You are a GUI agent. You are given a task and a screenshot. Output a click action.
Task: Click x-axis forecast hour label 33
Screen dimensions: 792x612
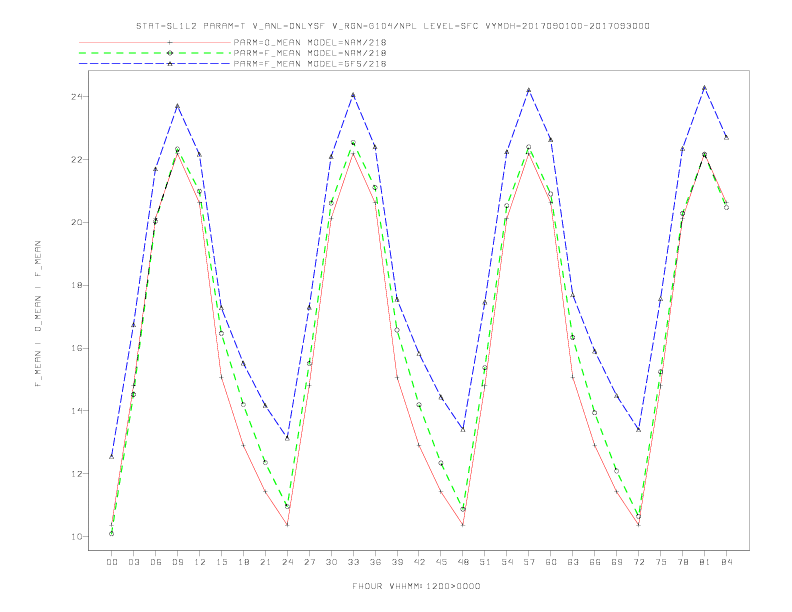tap(353, 562)
